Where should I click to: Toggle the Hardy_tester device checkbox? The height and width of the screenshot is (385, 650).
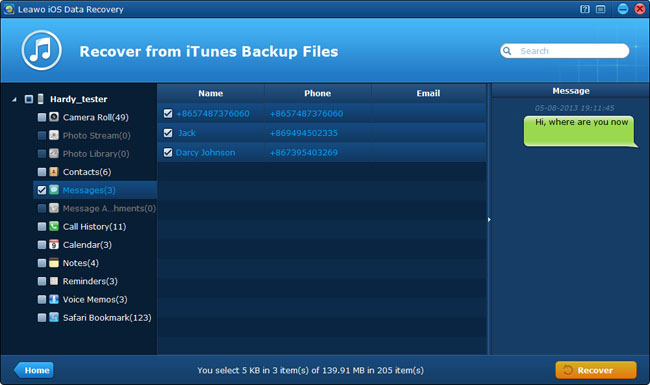tap(29, 99)
